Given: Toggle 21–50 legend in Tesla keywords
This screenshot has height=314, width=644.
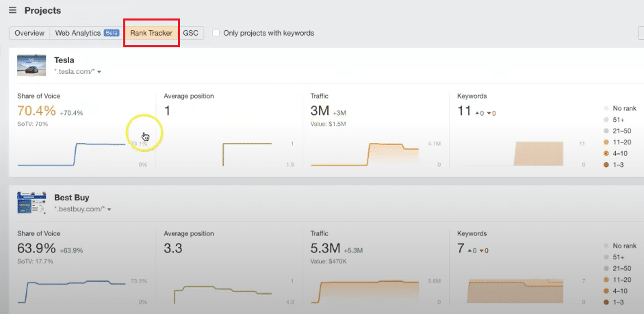Looking at the screenshot, I should [x=617, y=131].
